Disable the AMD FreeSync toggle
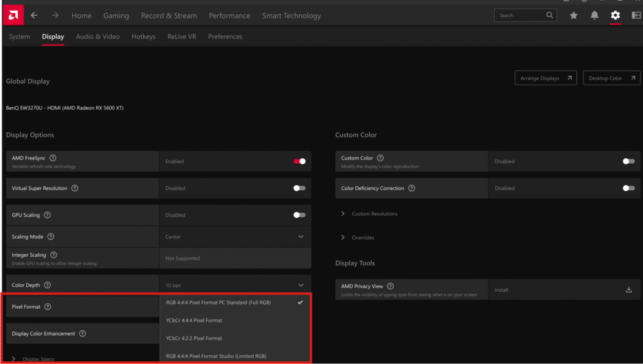643x364 pixels. (300, 161)
